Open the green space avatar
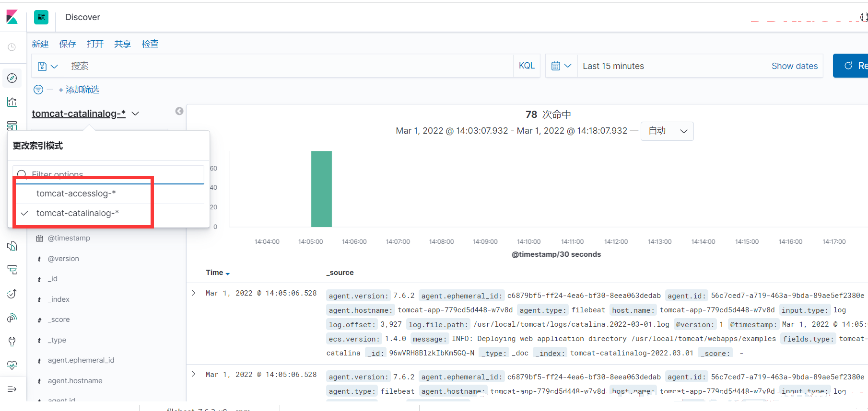Screen dimensions: 868x411 (41, 17)
